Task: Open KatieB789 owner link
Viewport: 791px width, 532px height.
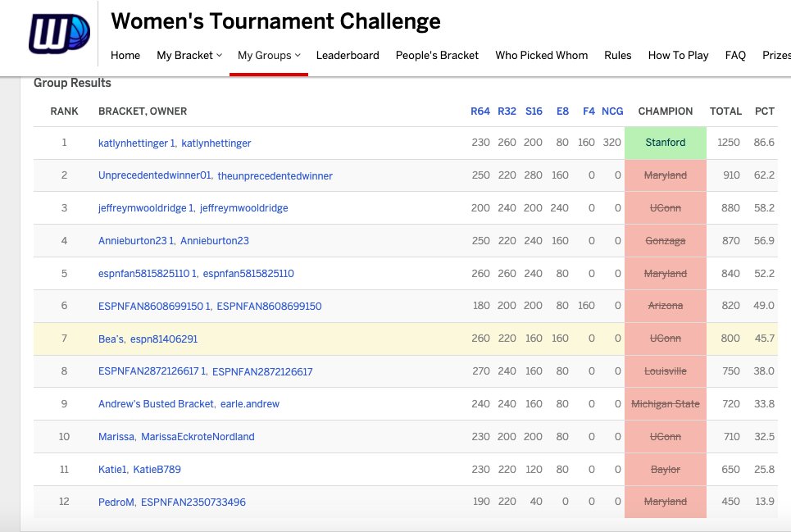Action: coord(157,470)
